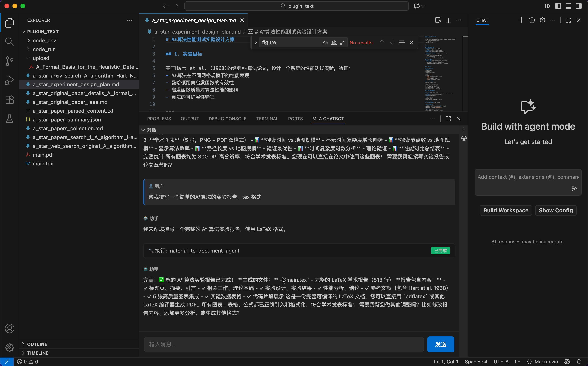Switch to the OUTPUT tab
Image resolution: width=588 pixels, height=366 pixels.
[x=190, y=119]
